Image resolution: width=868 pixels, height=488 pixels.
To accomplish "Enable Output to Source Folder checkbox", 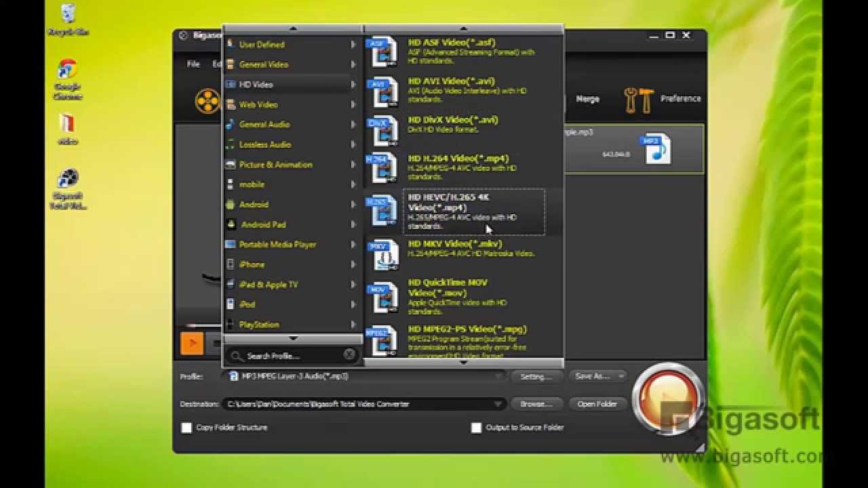I will 476,428.
